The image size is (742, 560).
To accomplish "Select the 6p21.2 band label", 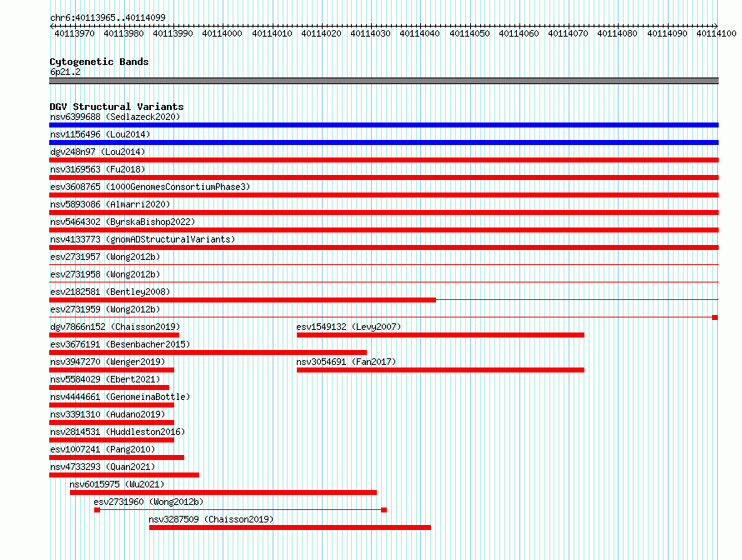I will [x=65, y=72].
